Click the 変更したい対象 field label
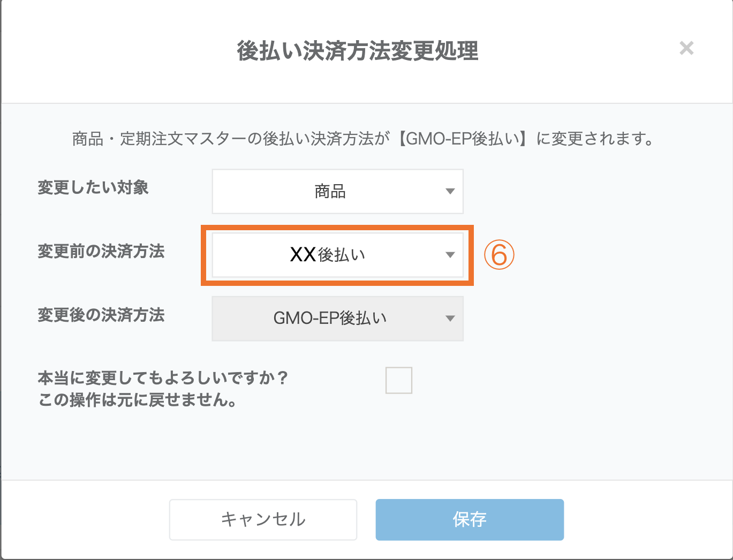The width and height of the screenshot is (733, 560). [93, 188]
